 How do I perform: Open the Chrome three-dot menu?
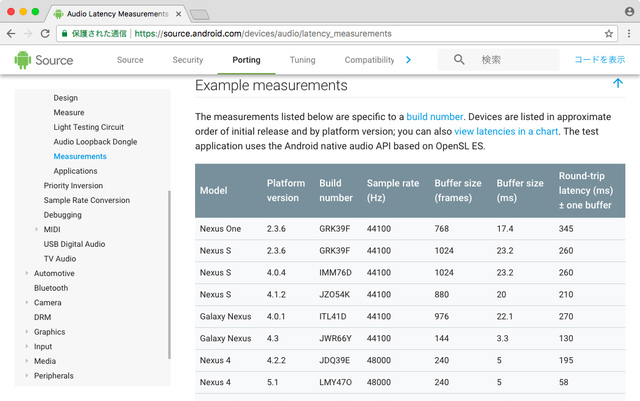(628, 33)
